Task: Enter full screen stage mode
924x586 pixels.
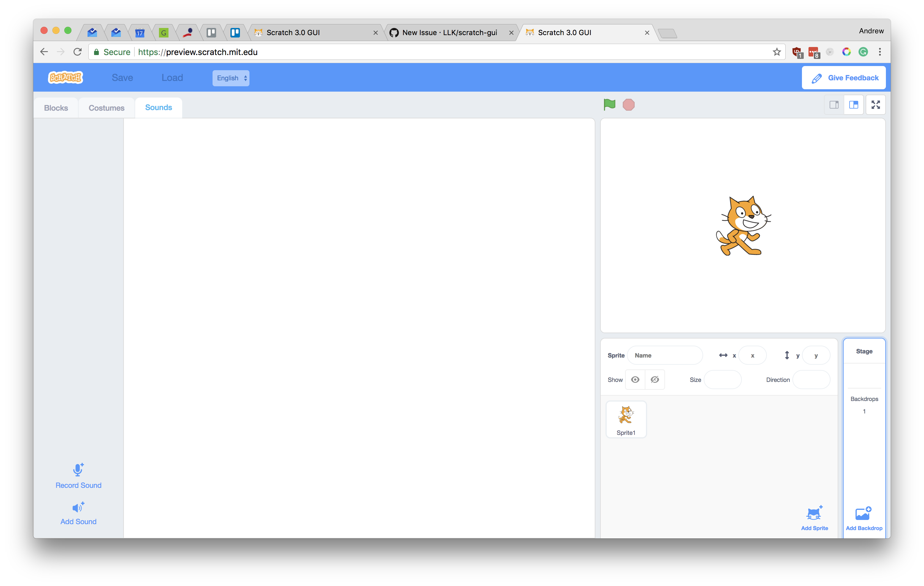Action: 875,105
